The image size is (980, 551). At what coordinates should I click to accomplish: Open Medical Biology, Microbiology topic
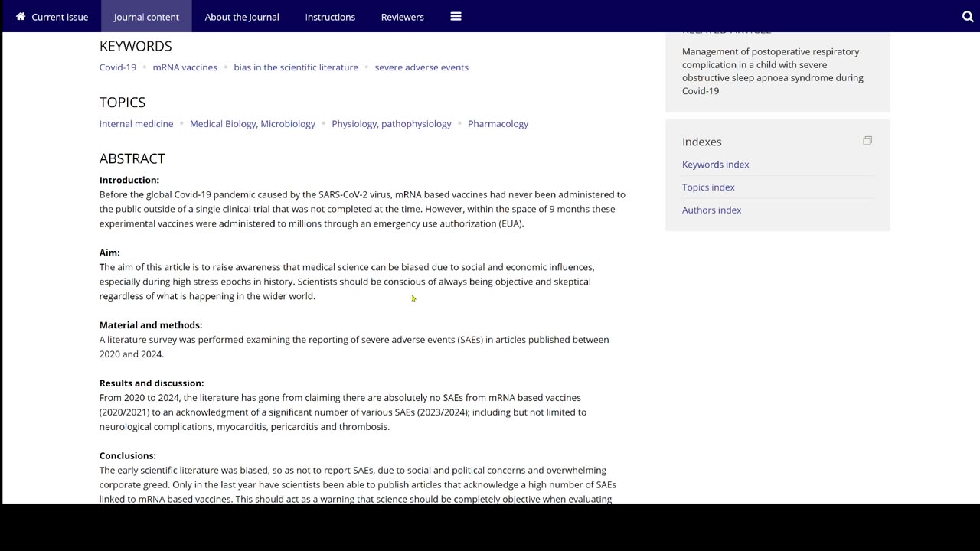pos(253,124)
